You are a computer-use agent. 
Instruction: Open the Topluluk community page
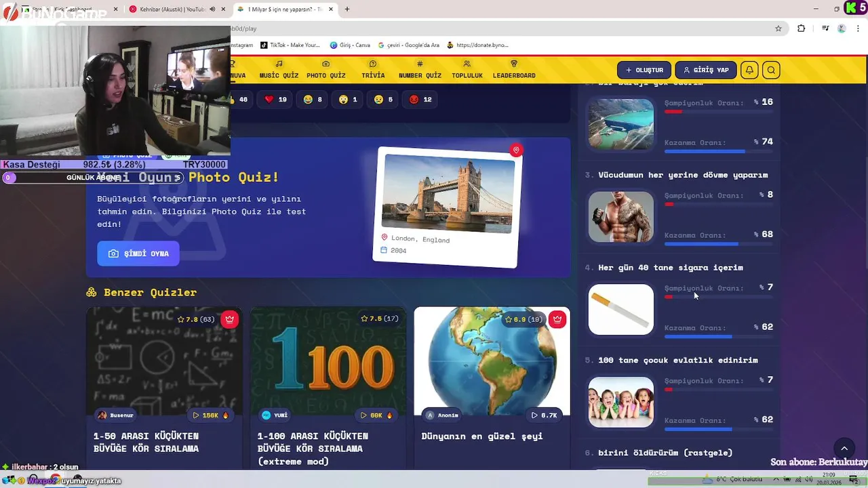(467, 70)
